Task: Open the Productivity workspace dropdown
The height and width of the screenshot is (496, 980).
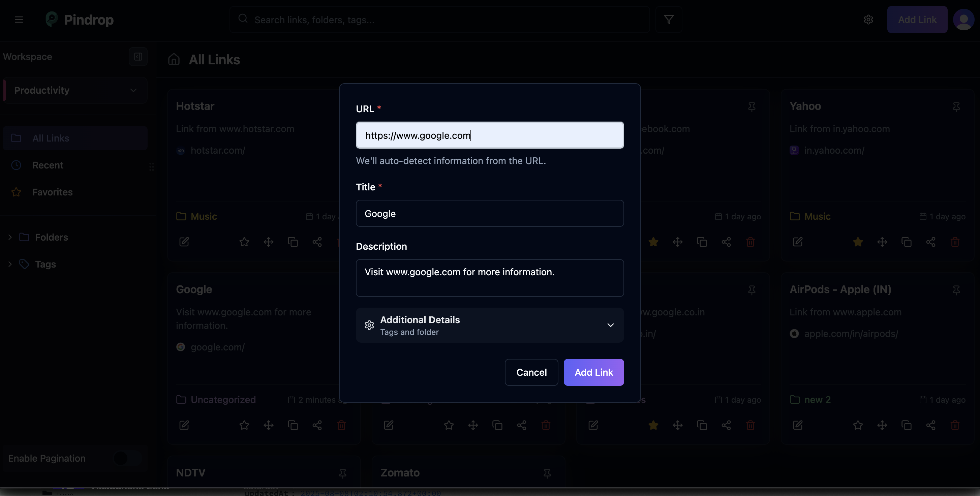Action: click(74, 90)
